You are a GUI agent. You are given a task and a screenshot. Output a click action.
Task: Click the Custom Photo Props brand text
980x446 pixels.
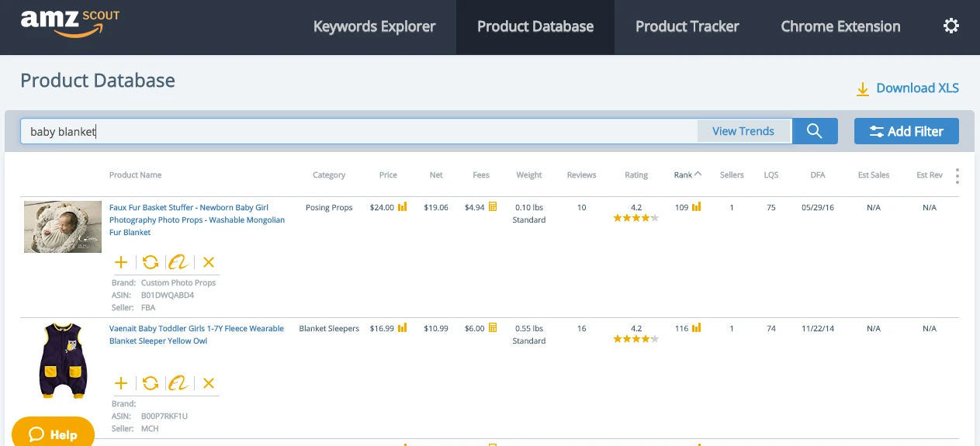pos(178,283)
